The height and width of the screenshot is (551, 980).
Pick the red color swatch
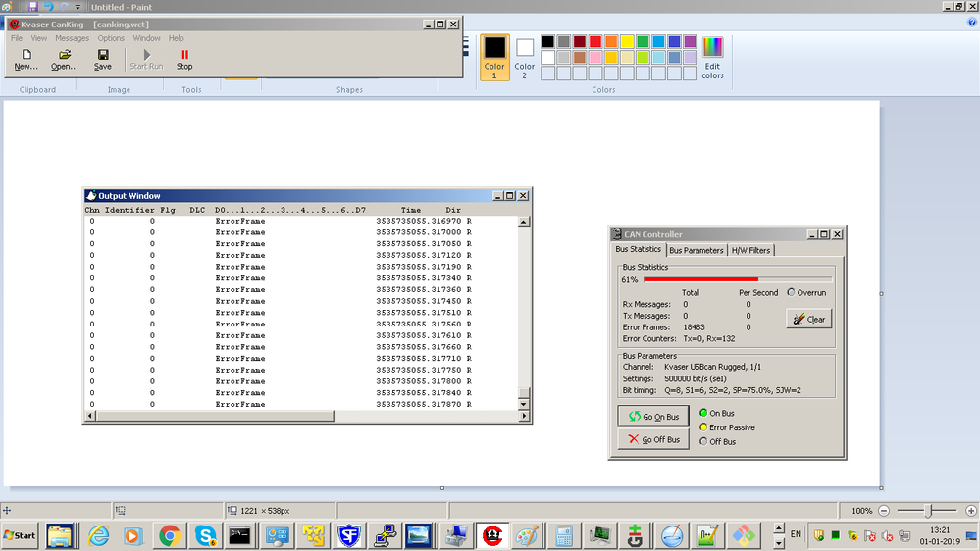pyautogui.click(x=595, y=42)
